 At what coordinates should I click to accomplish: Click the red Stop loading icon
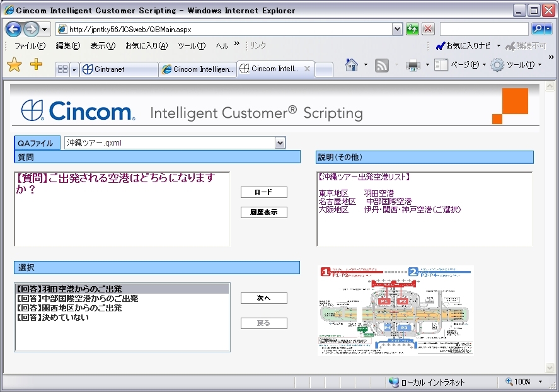coord(428,29)
